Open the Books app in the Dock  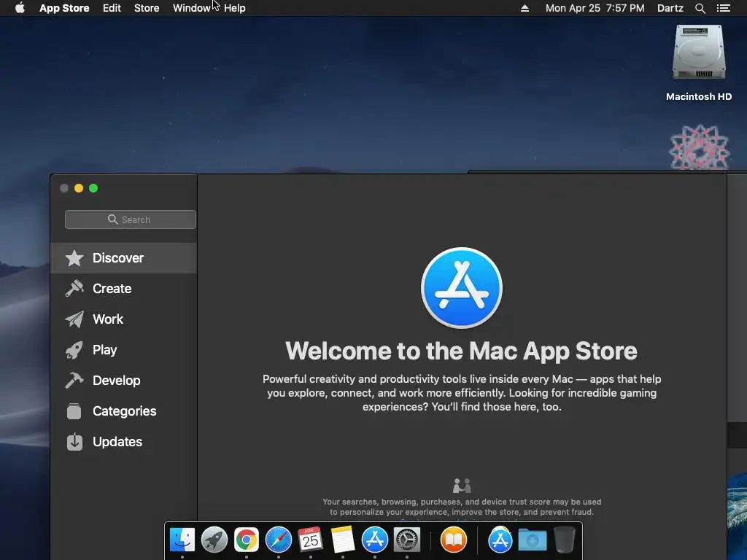pos(453,540)
